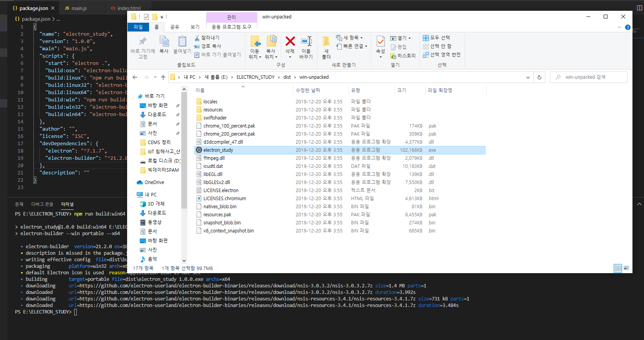Viewport: 644px width, 340px height.
Task: Click This PC (내 PC) in navigation pane
Action: pos(151,195)
